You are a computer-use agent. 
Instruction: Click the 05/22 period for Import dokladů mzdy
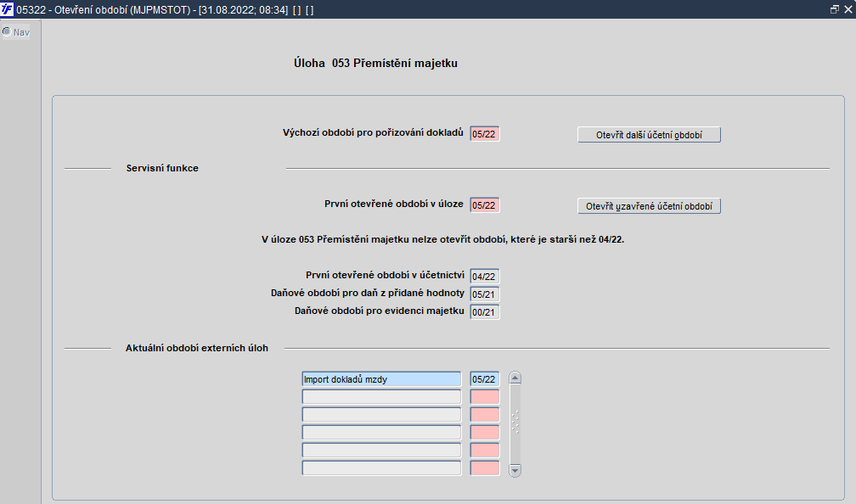pos(484,379)
